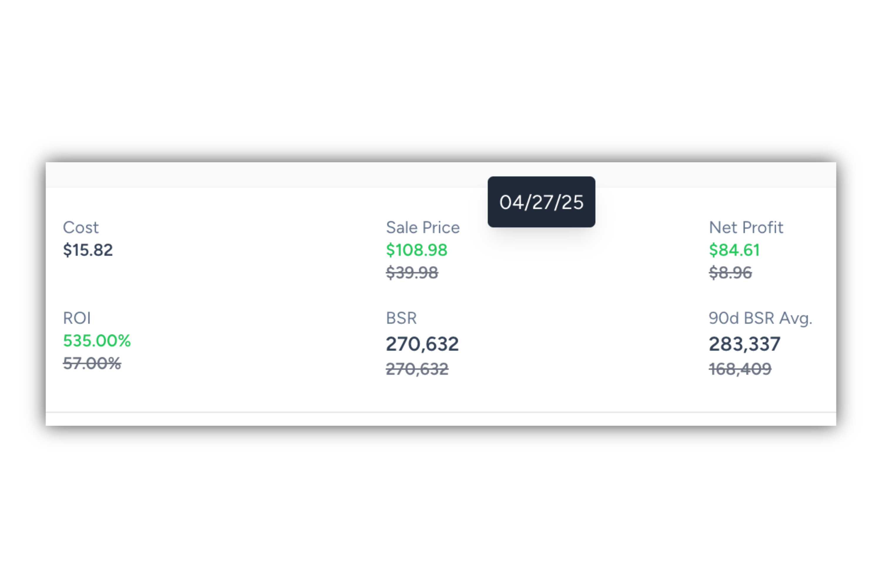Click the ROI label

tap(77, 318)
